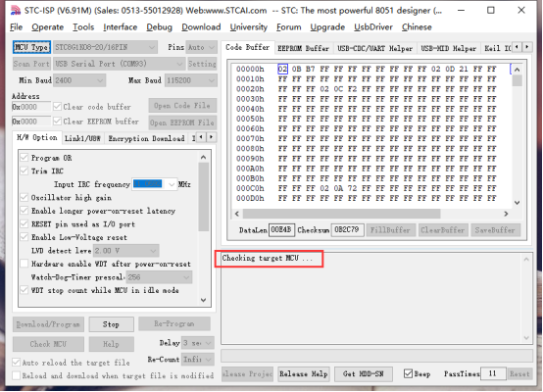The image size is (543, 392).
Task: Open Watch-Dog-Timer prescale dropdown
Action: (x=159, y=277)
